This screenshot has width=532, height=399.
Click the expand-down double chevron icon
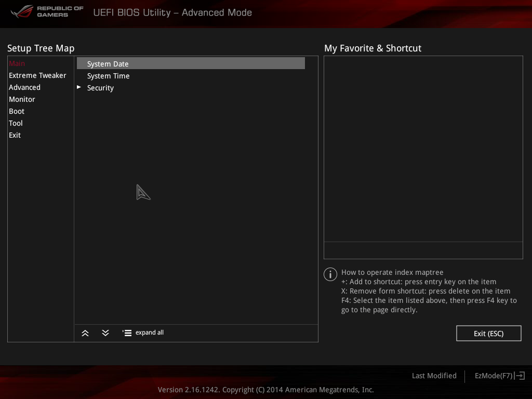[x=105, y=333]
